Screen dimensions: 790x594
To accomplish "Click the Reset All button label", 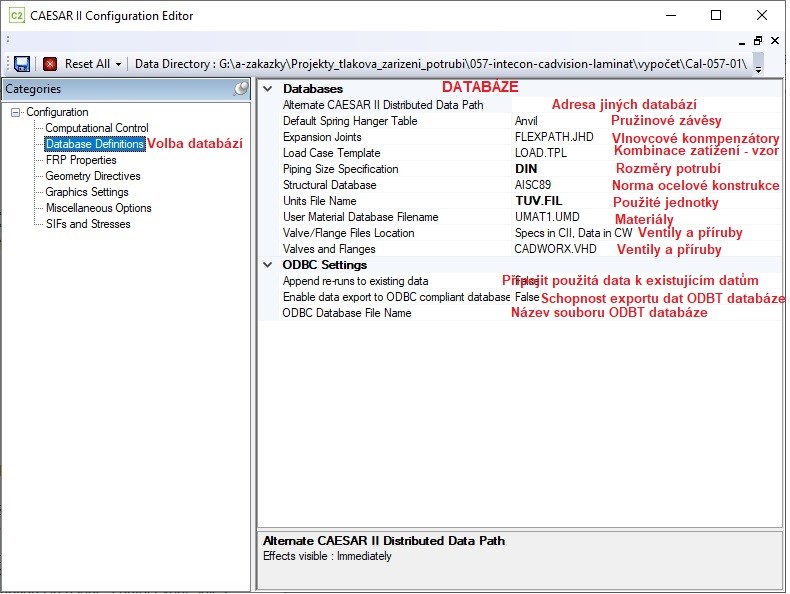I will click(x=87, y=64).
